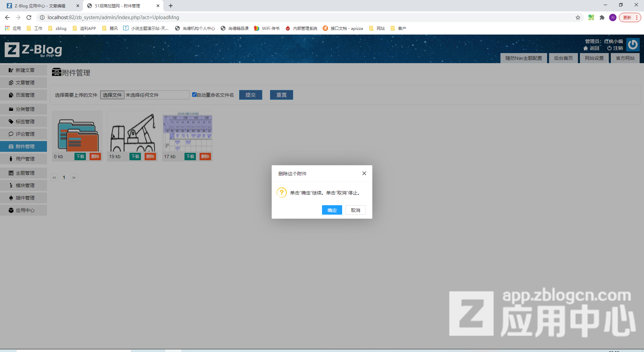Open 用户管理 in the sidebar

23,159
